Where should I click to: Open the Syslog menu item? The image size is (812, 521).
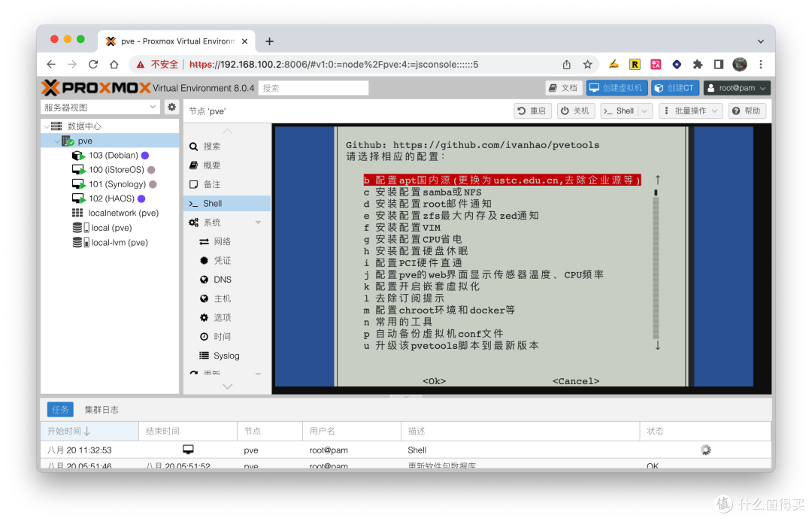tap(227, 356)
